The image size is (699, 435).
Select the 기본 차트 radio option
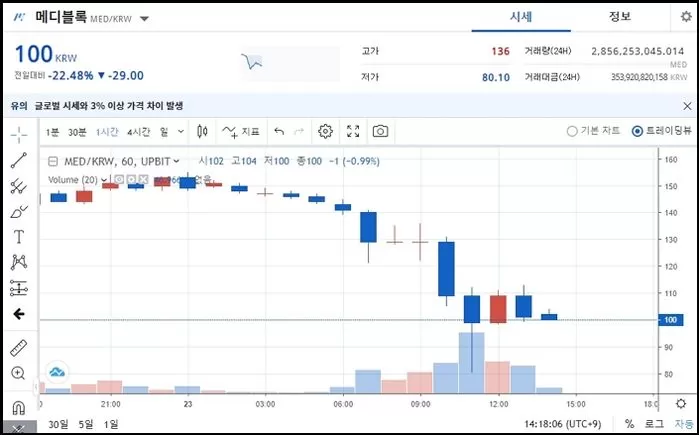[x=593, y=131]
